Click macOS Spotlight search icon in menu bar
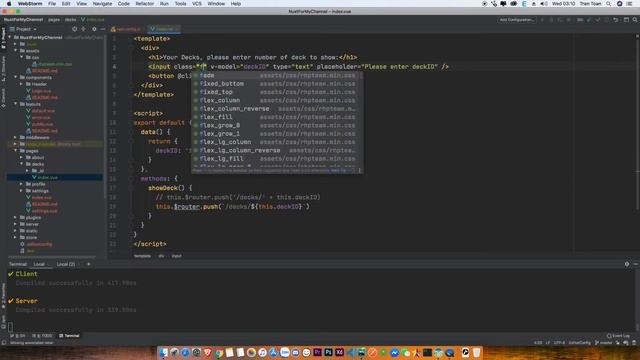The image size is (640, 360). (609, 4)
